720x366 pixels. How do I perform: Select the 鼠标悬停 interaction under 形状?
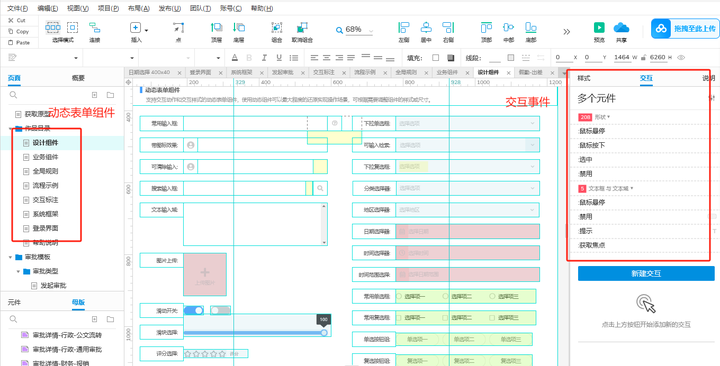click(x=592, y=131)
